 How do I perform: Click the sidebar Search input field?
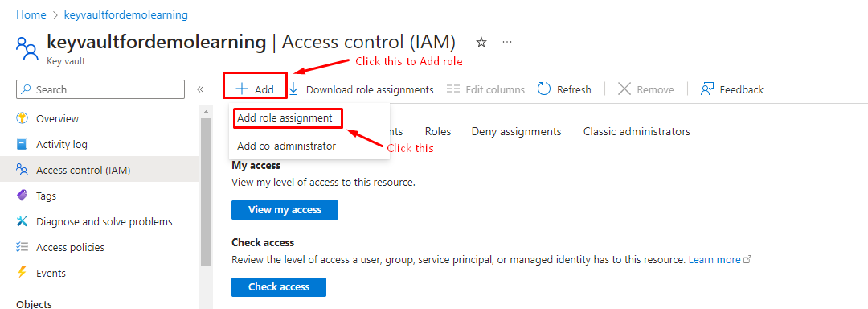100,89
